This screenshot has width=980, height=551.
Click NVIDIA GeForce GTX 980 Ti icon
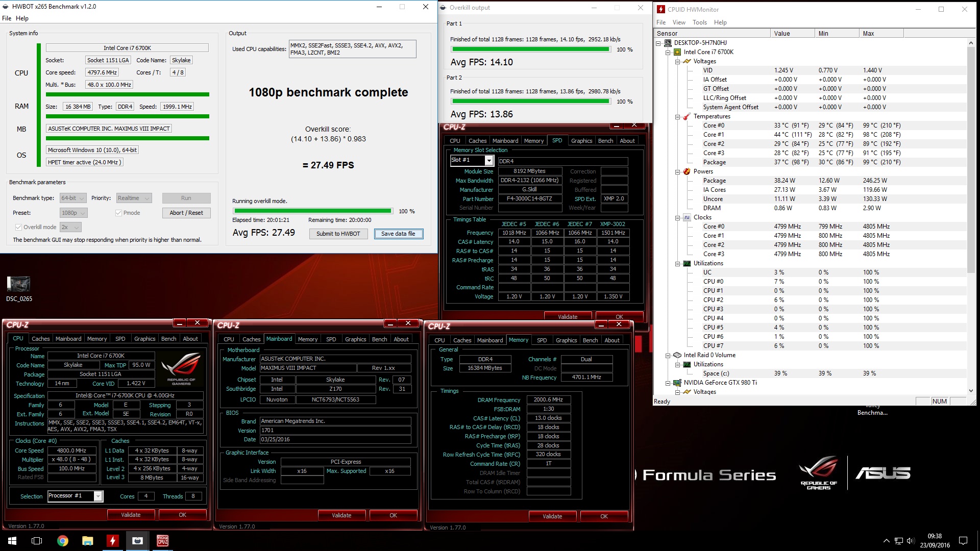(677, 383)
